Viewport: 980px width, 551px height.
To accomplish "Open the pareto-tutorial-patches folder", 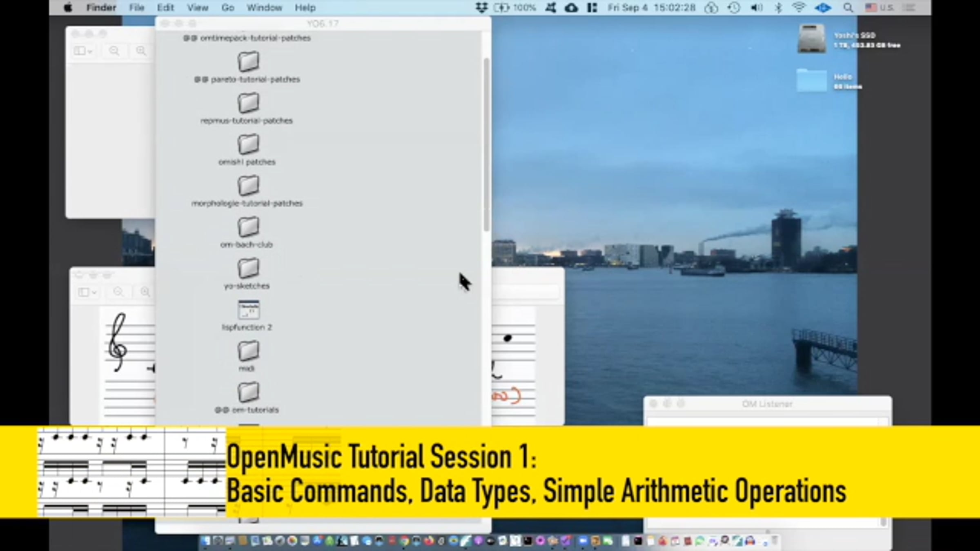I will coord(248,62).
